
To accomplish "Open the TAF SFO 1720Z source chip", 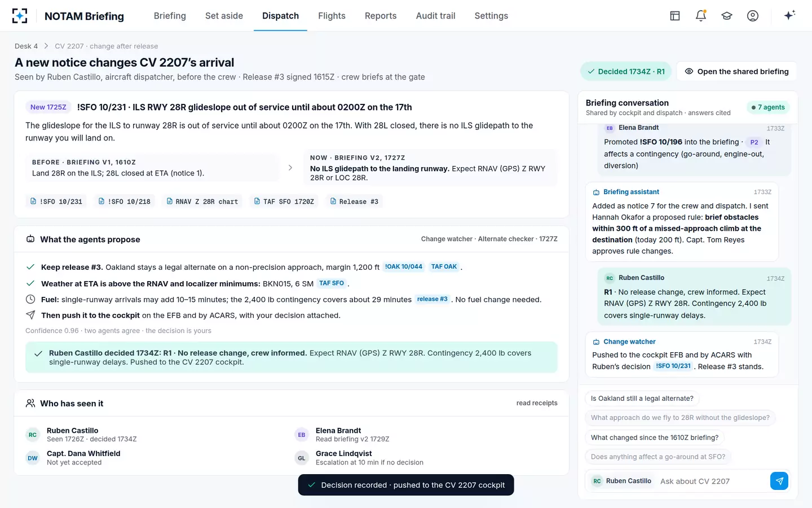I will tap(284, 202).
